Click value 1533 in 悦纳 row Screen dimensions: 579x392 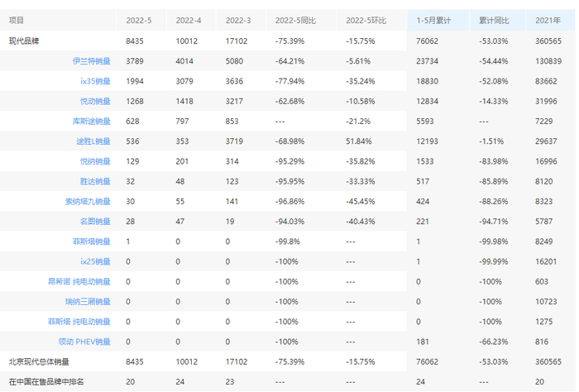tap(425, 161)
